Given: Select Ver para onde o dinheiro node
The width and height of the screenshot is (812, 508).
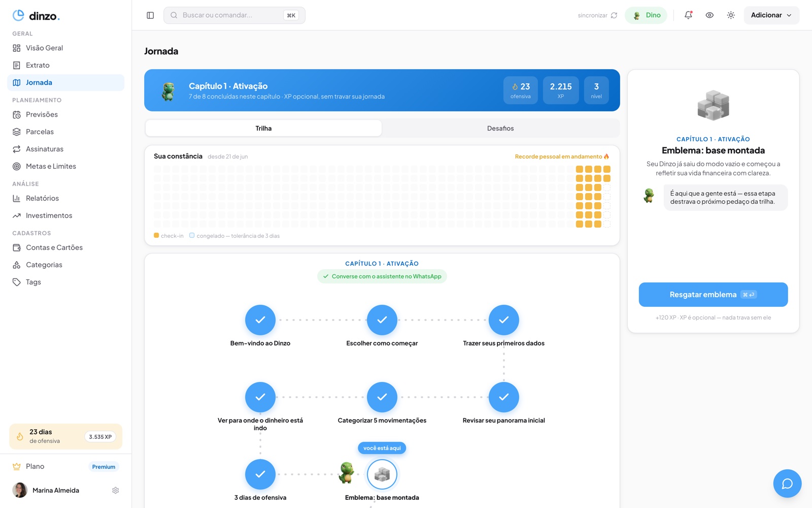Looking at the screenshot, I should [x=260, y=397].
